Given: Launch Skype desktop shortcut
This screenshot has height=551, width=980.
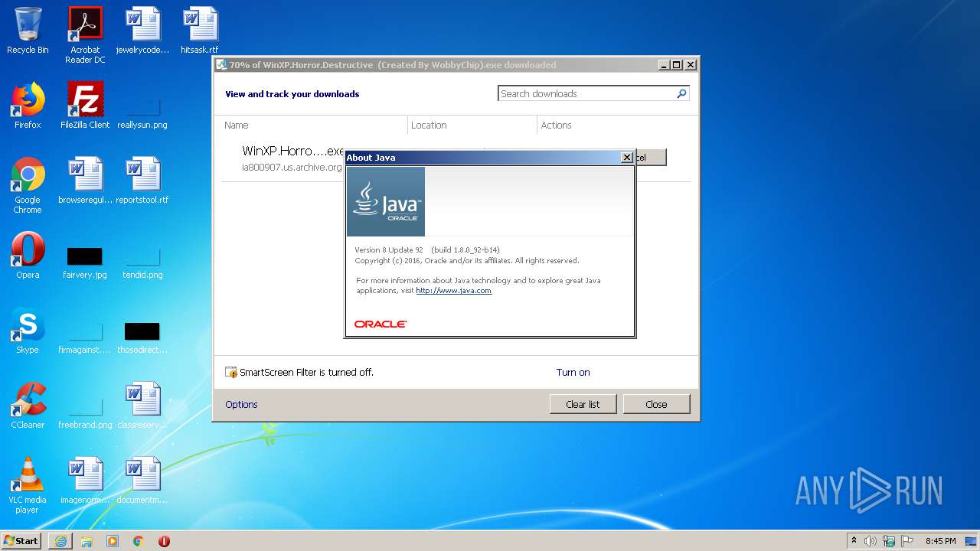Looking at the screenshot, I should pyautogui.click(x=28, y=331).
